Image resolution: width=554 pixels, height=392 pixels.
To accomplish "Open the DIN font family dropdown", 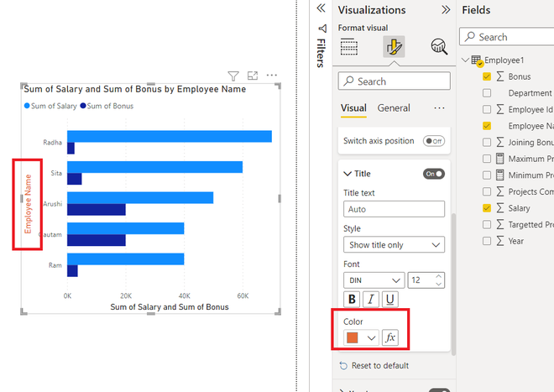I will click(374, 280).
